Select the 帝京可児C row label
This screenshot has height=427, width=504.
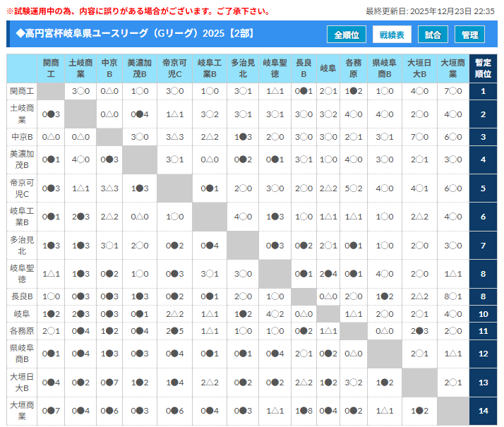click(21, 188)
